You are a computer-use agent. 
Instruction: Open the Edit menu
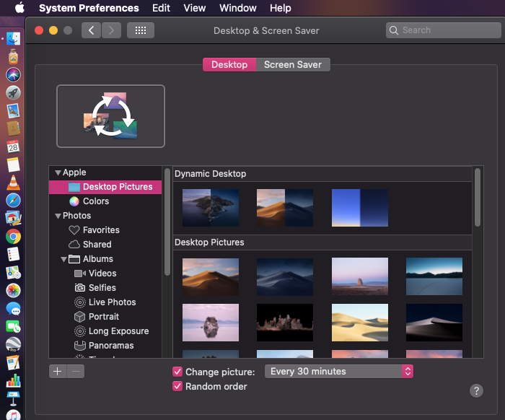(161, 8)
